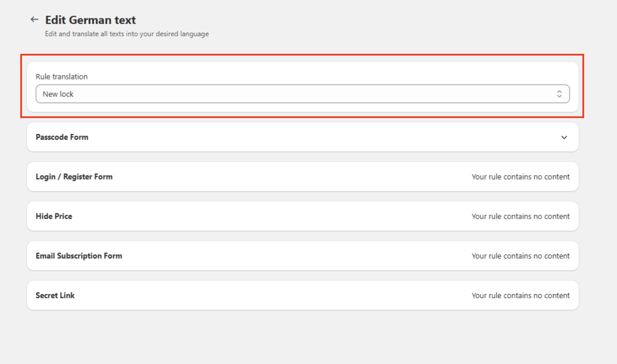Open the Rule translation dropdown

(x=302, y=94)
